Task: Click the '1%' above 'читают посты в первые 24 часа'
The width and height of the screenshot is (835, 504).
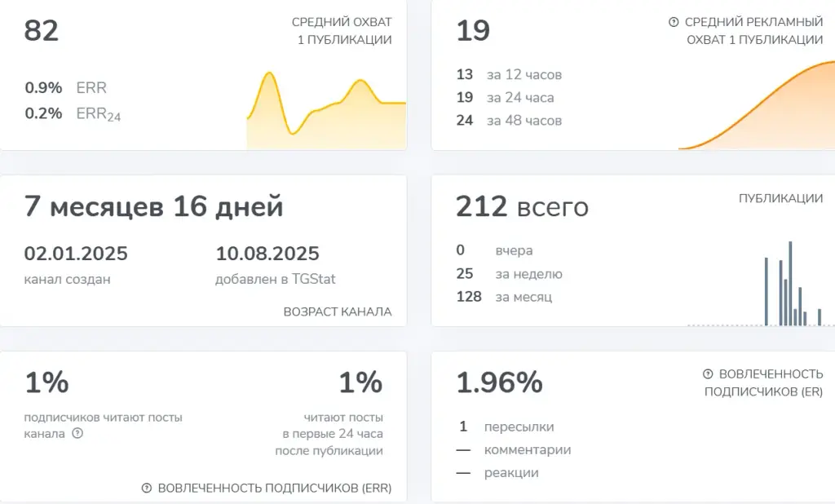Action: pyautogui.click(x=360, y=382)
